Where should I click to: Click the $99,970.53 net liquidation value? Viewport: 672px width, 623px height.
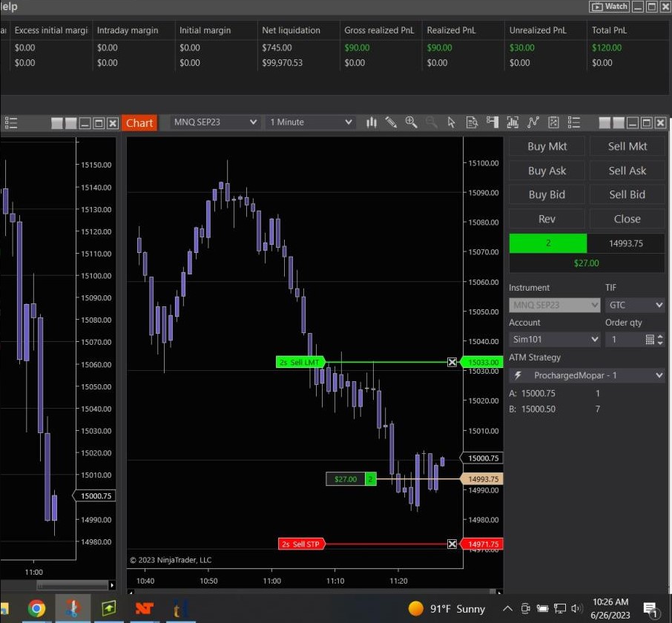click(x=283, y=63)
